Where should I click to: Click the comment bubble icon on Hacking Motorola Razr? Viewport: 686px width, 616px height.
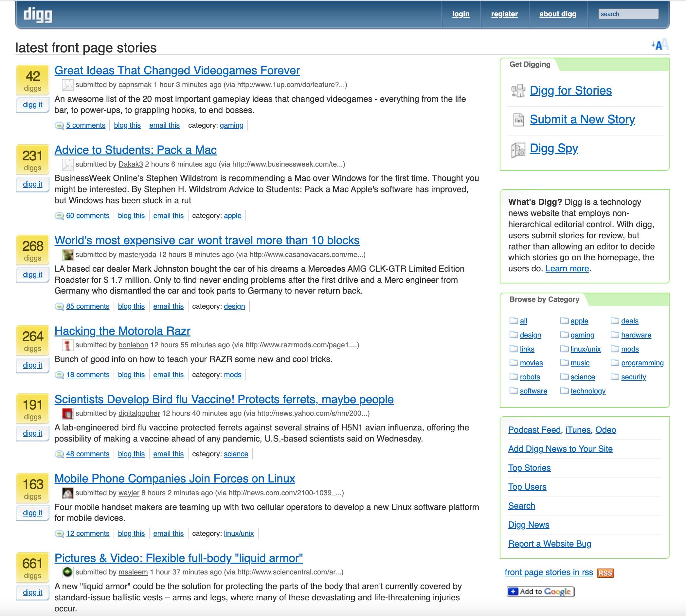click(59, 374)
